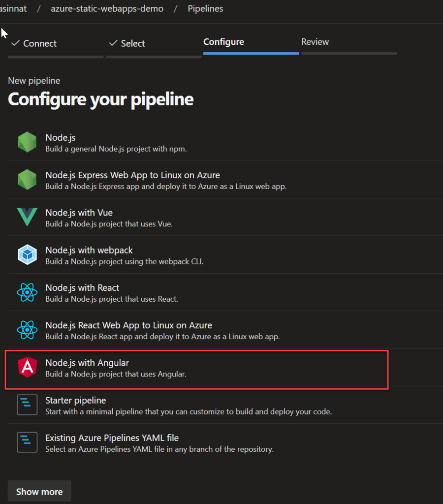Image resolution: width=443 pixels, height=504 pixels.
Task: Click the Node.js Express Web App hexagon icon
Action: point(27,179)
